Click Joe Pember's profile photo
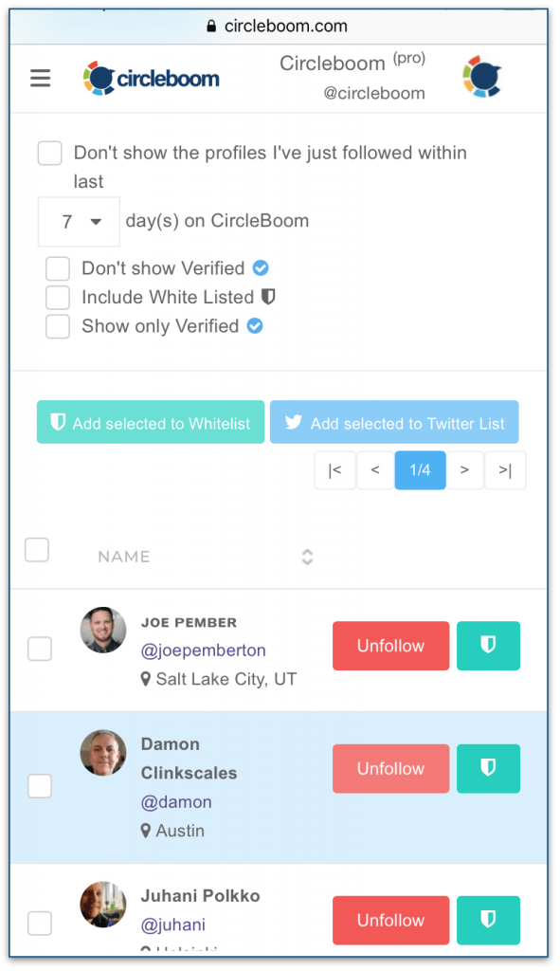Screen dimensions: 560x971 coord(102,630)
